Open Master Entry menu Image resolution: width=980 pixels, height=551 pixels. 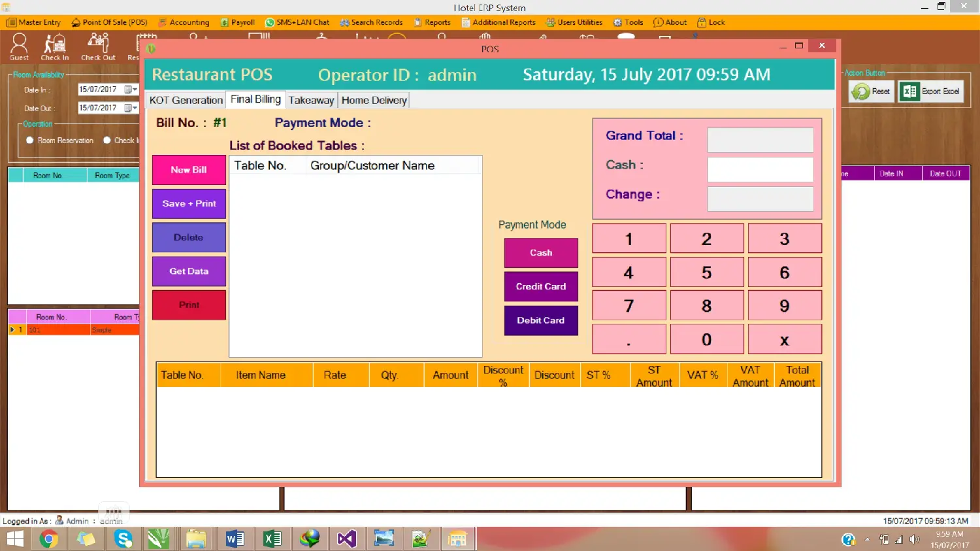pyautogui.click(x=34, y=22)
